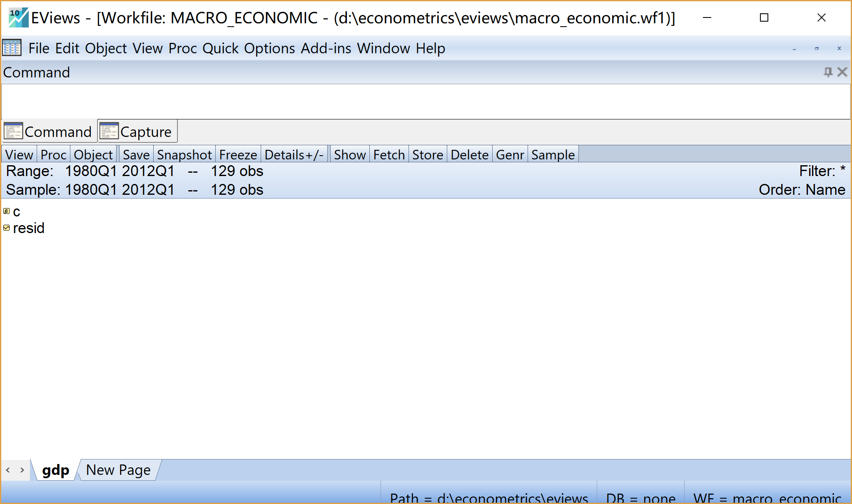This screenshot has height=504, width=852.
Task: Open the workfile View dropdown button
Action: click(x=19, y=154)
